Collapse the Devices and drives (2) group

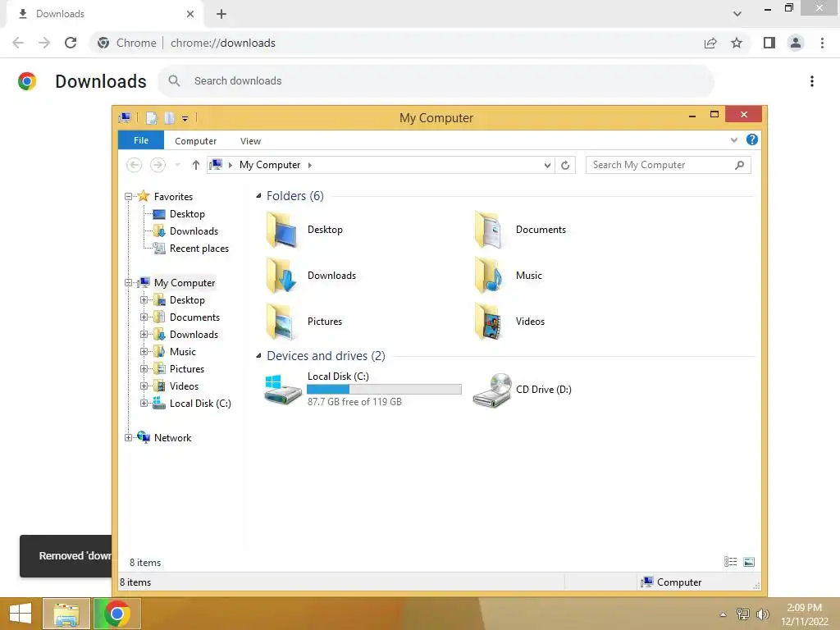pos(258,356)
